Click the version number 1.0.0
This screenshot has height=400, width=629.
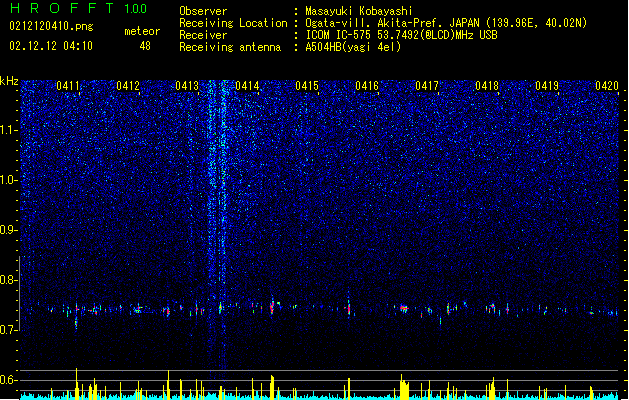[x=136, y=9]
